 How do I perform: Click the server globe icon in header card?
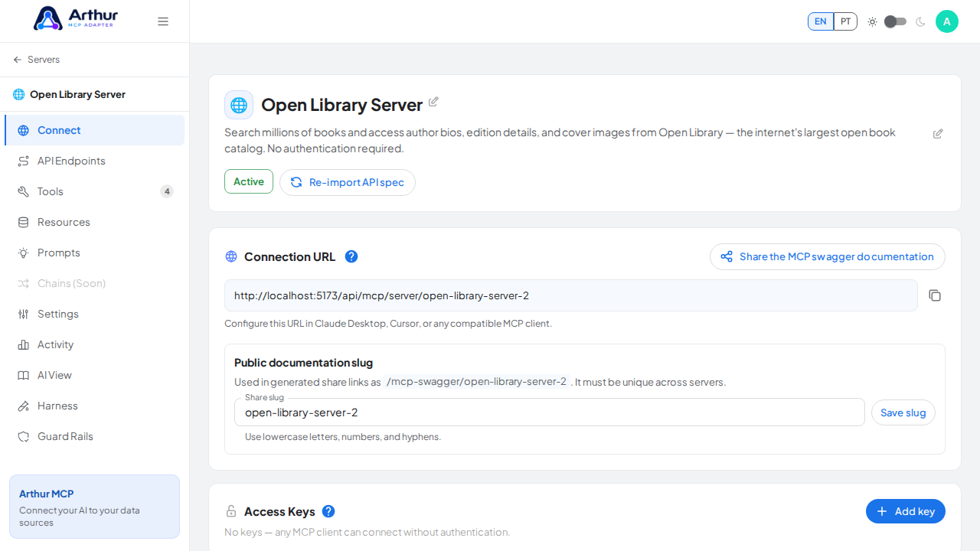pyautogui.click(x=239, y=105)
